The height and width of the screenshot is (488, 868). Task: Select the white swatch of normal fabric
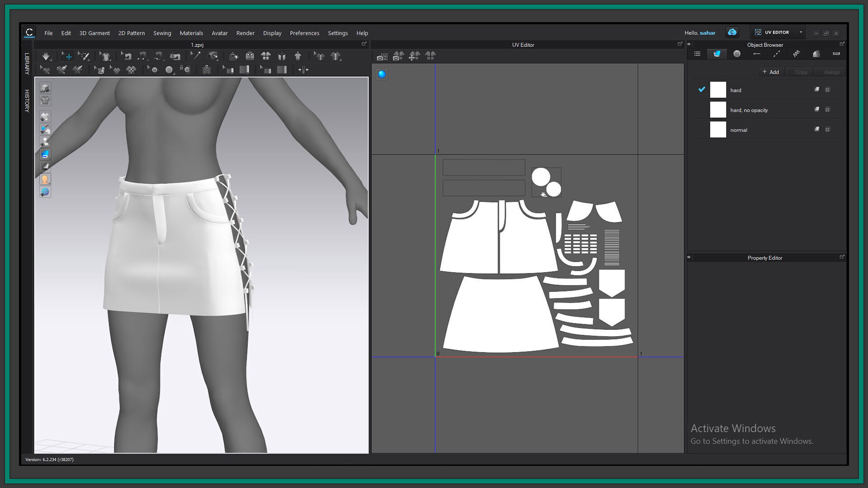(x=718, y=130)
